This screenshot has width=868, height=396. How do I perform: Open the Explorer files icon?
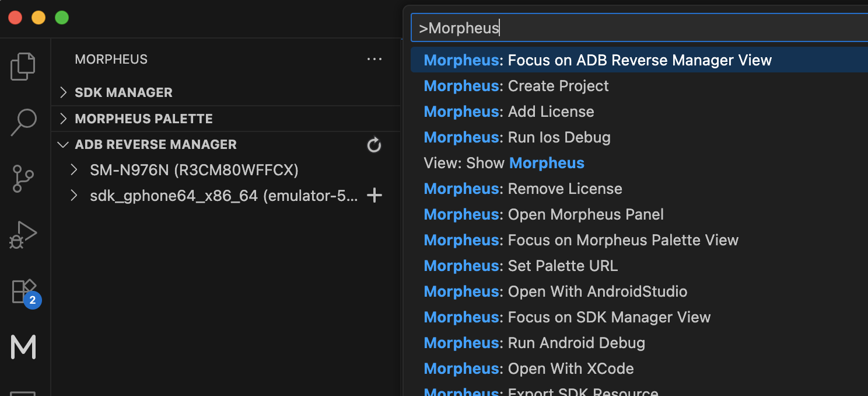(x=23, y=66)
